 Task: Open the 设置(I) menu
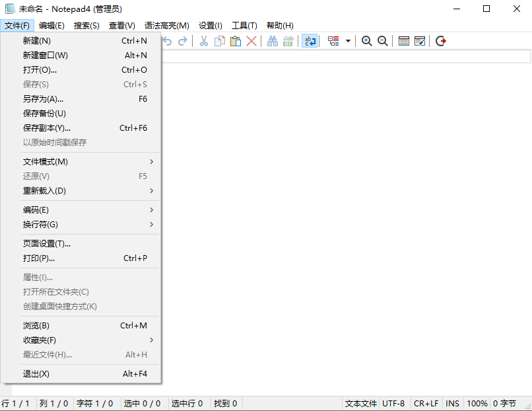point(211,26)
